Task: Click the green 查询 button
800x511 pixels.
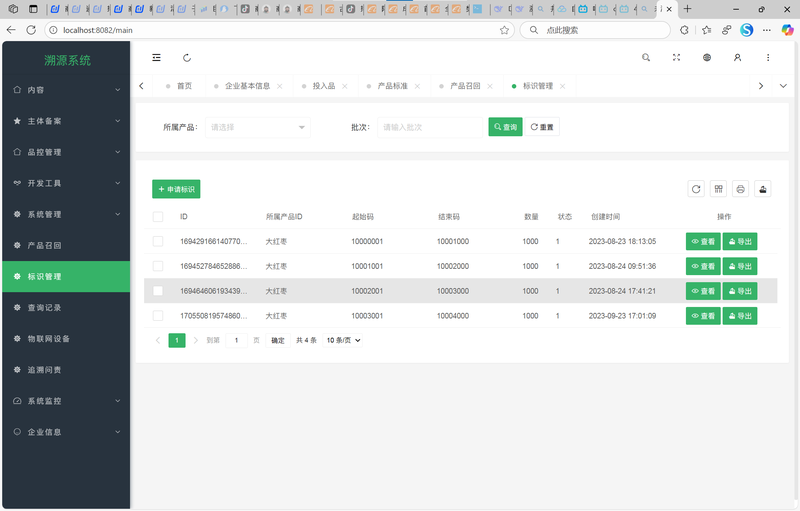Action: click(505, 128)
